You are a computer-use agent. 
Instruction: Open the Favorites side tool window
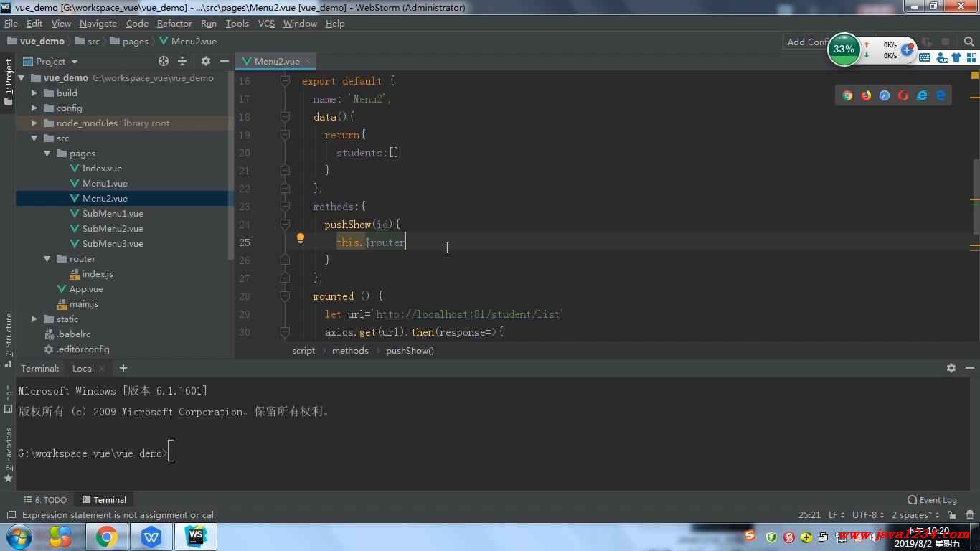point(8,456)
